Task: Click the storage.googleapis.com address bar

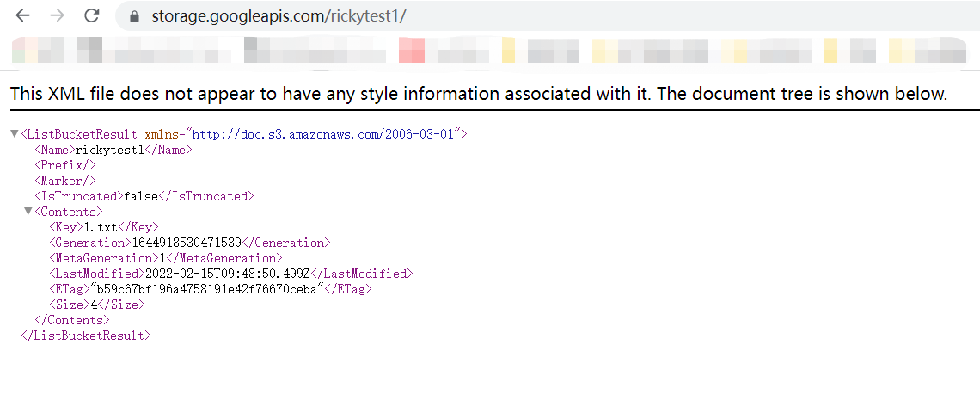Action: [x=547, y=16]
